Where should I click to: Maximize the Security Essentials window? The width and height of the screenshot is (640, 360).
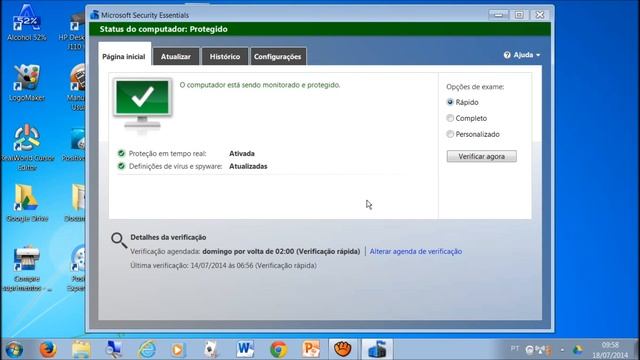point(519,15)
